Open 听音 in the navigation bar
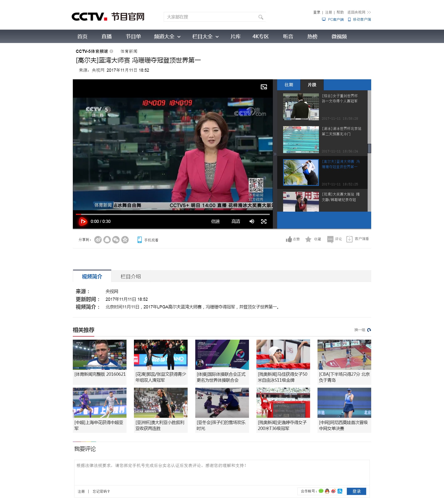 pos(288,37)
